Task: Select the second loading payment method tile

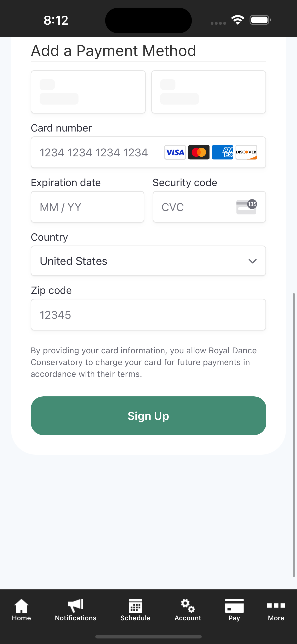Action: point(209,92)
